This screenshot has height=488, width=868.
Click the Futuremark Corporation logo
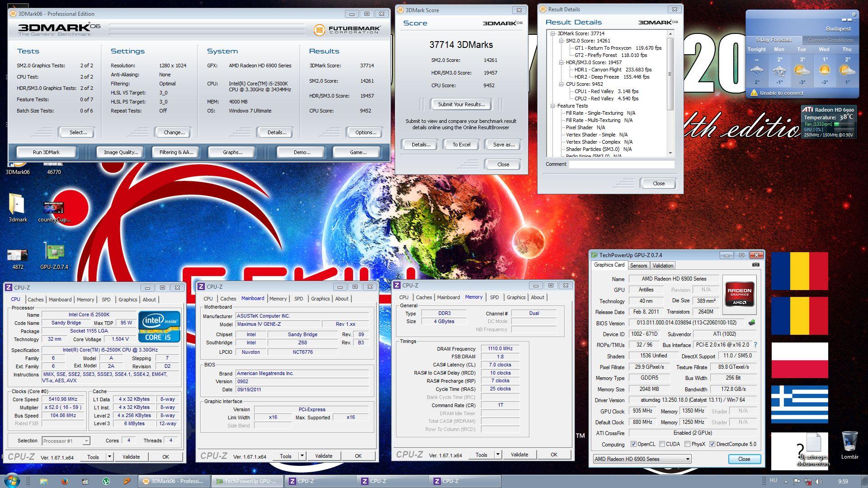click(347, 30)
